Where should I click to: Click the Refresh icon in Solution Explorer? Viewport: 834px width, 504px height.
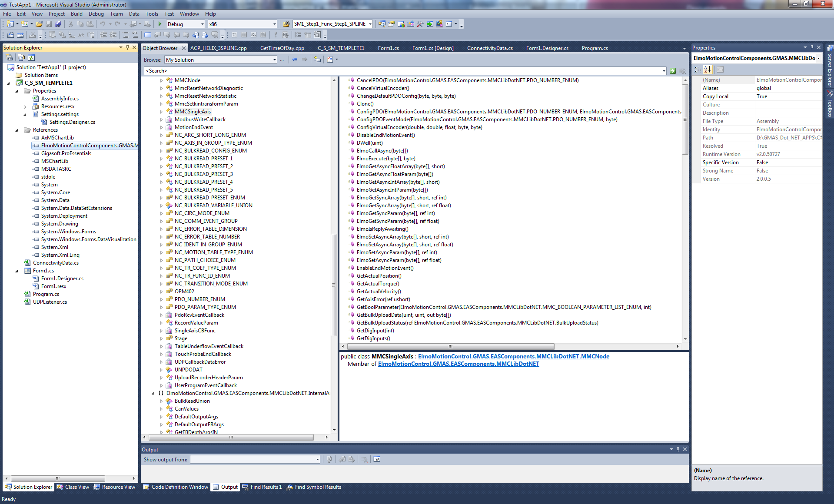[31, 57]
